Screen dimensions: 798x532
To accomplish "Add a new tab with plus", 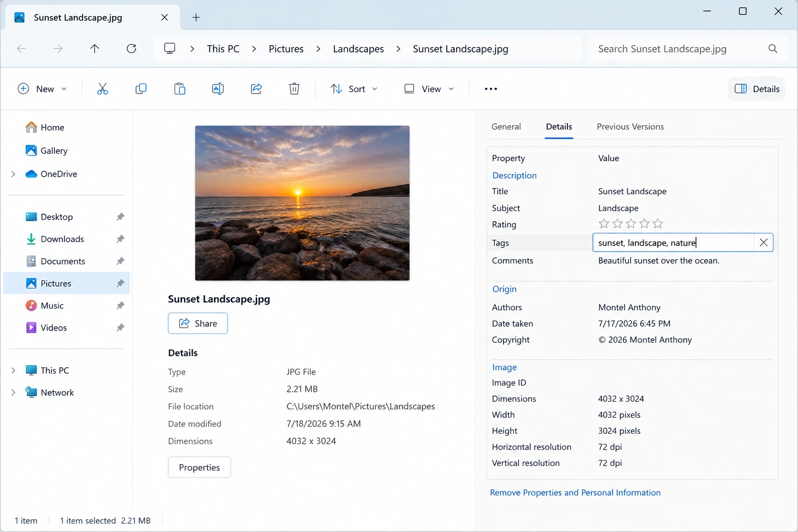I will [196, 18].
